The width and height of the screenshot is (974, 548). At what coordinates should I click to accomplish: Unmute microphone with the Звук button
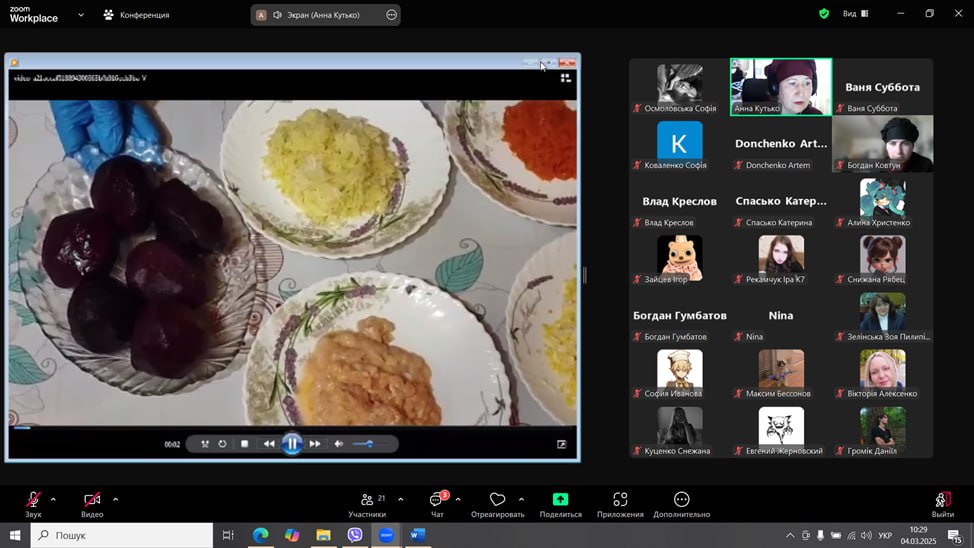33,500
